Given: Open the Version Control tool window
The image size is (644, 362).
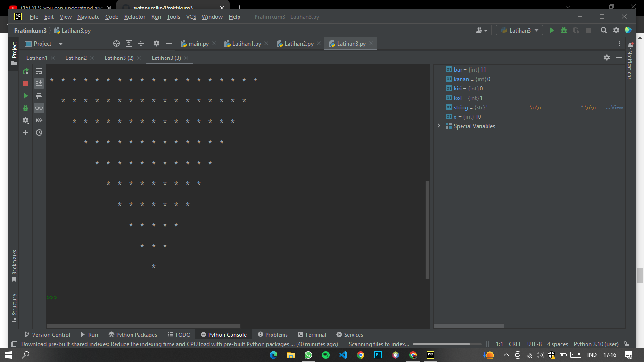Looking at the screenshot, I should 47,335.
